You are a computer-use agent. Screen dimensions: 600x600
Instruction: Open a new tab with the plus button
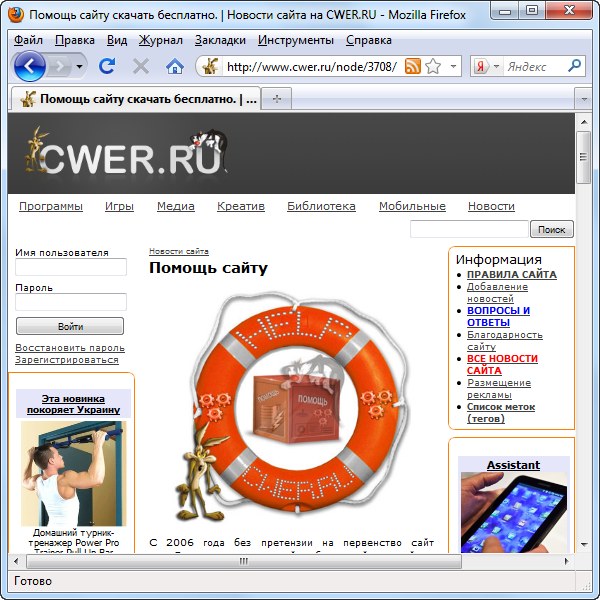(277, 99)
